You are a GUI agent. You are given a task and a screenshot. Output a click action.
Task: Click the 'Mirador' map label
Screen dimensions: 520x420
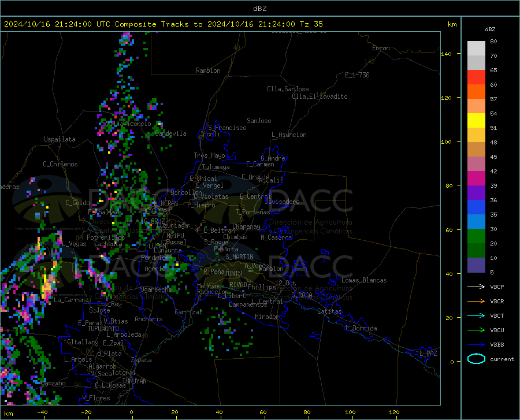click(267, 317)
